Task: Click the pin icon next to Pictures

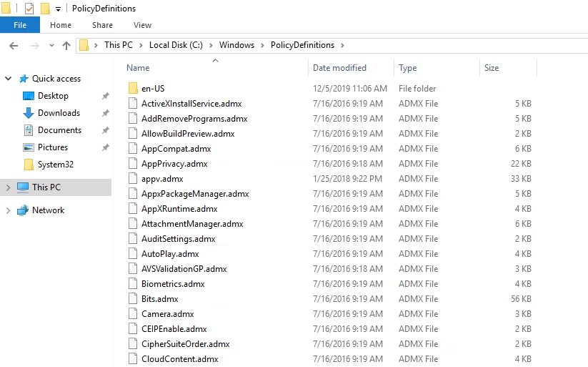Action: pos(105,147)
